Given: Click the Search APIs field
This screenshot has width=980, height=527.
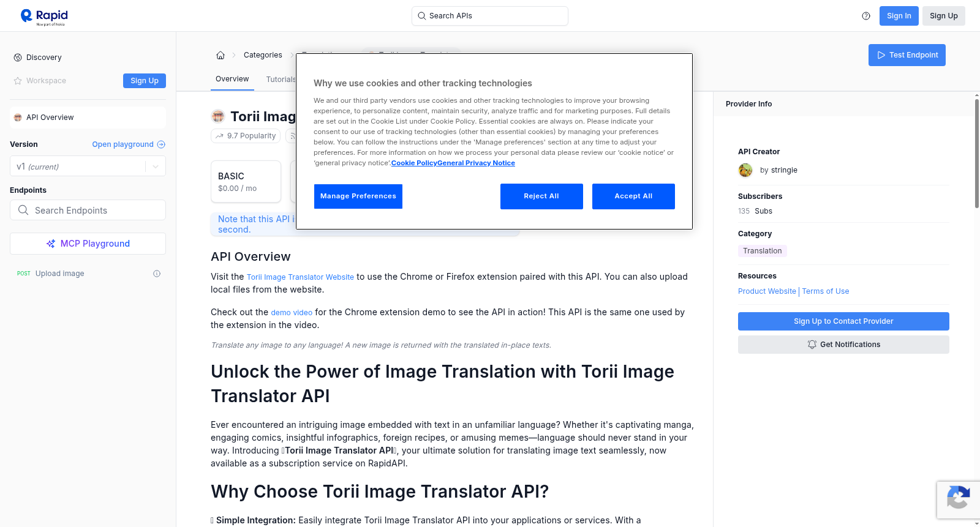Looking at the screenshot, I should tap(490, 16).
